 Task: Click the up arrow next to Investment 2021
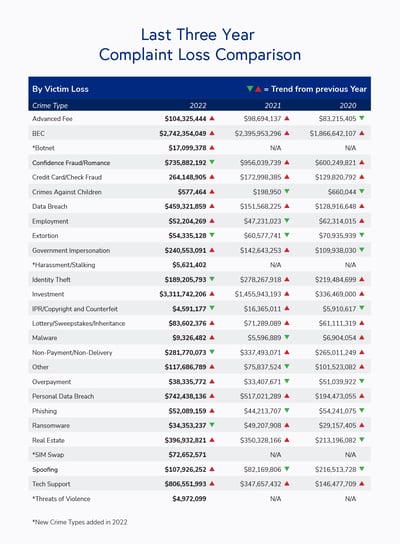(x=287, y=294)
